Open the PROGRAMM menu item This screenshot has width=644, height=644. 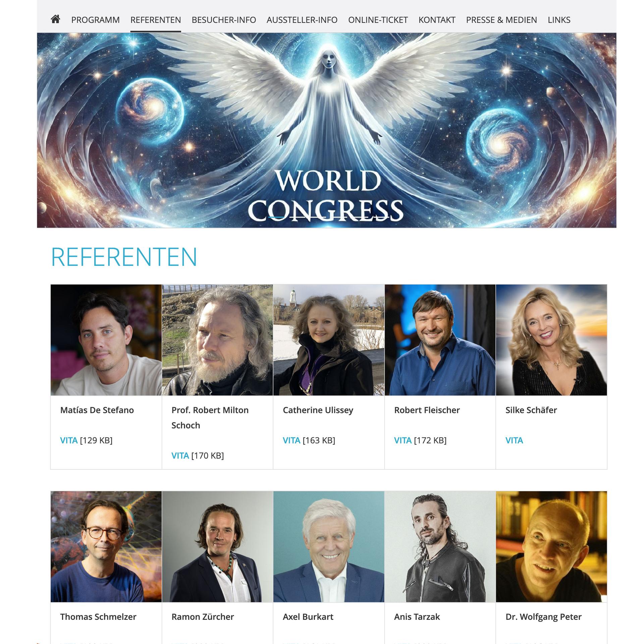click(x=95, y=20)
